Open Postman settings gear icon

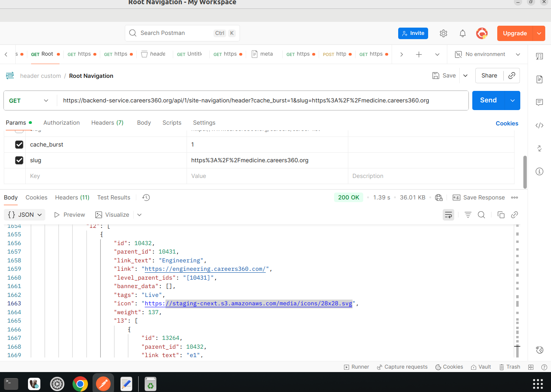coord(443,33)
